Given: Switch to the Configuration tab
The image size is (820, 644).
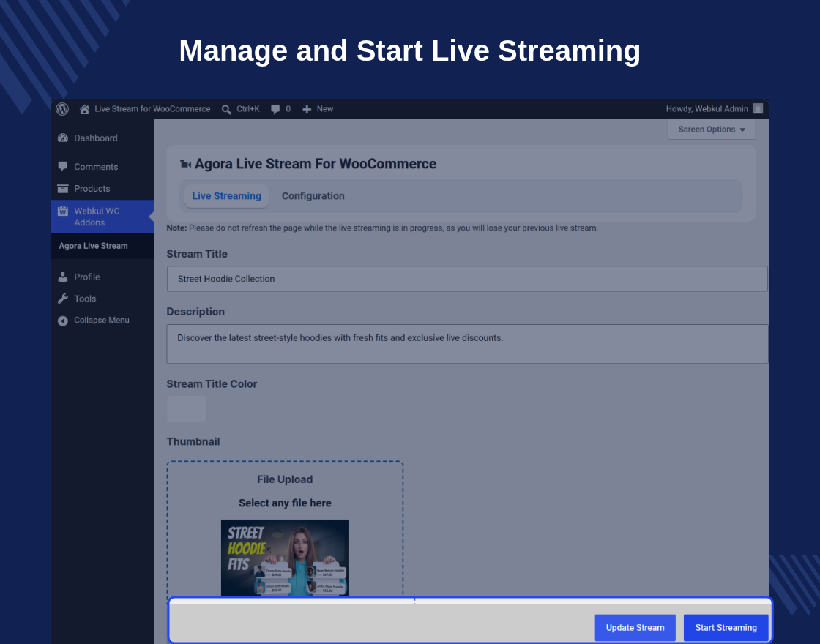Looking at the screenshot, I should [313, 196].
